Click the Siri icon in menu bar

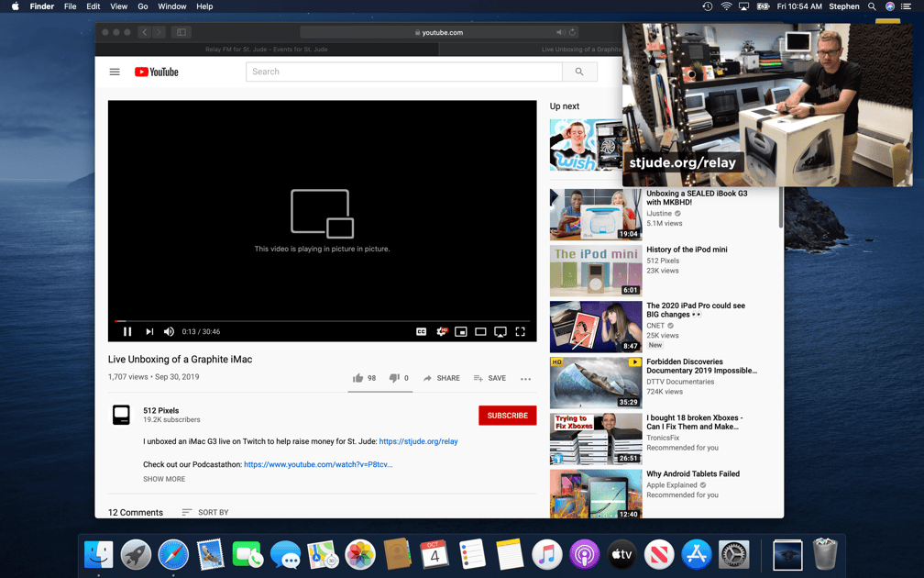(x=890, y=6)
